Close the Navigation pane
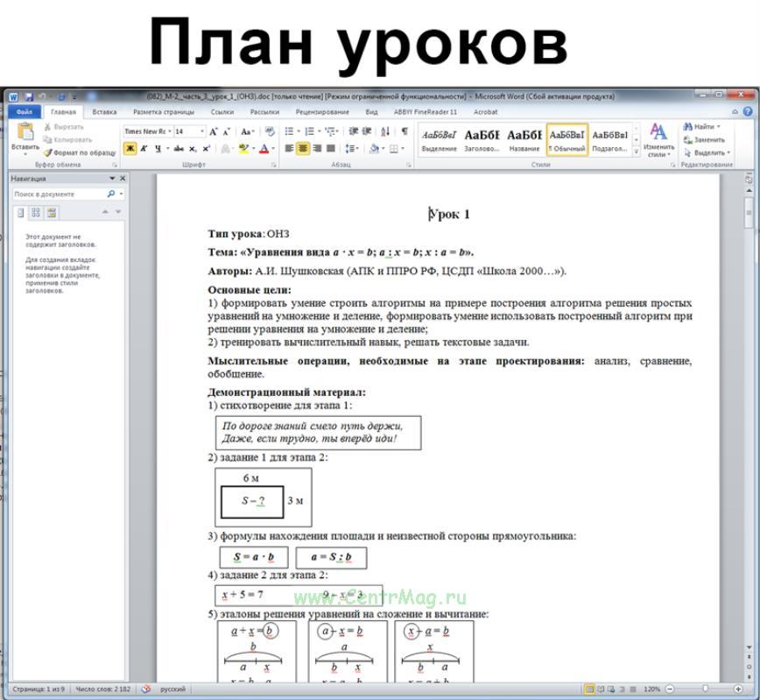The height and width of the screenshot is (700, 760). (123, 179)
